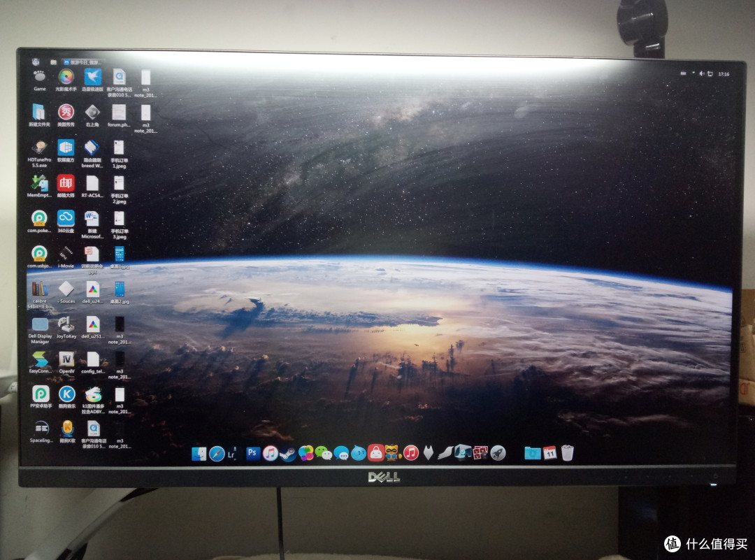Open the 手机订单 3.jpeg image
The image size is (755, 560).
click(x=119, y=225)
